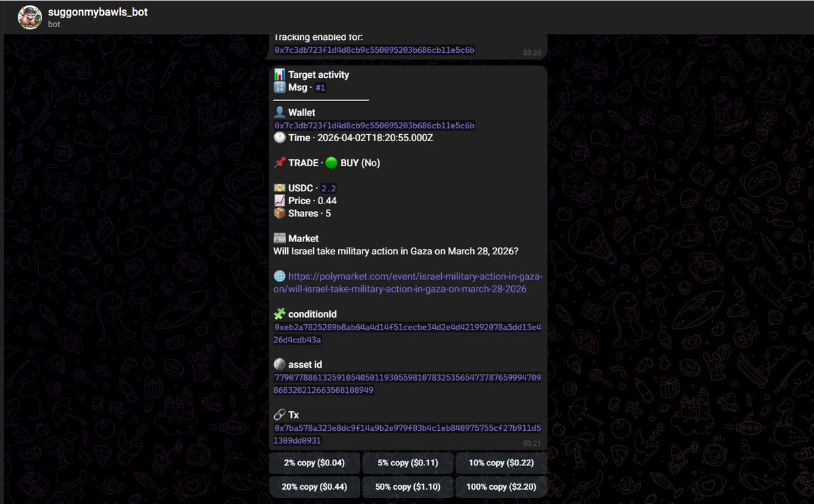814x504 pixels.
Task: Choose 10% copy ($0.22) button
Action: [501, 463]
